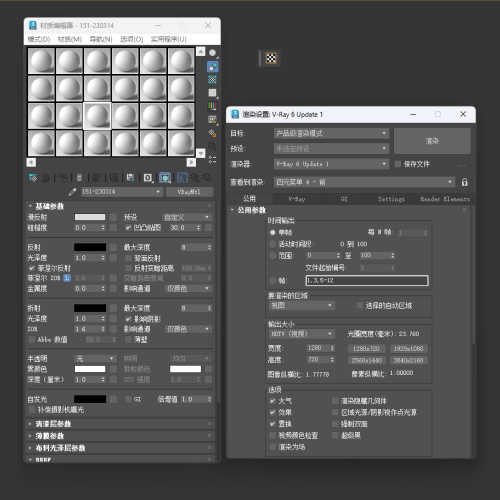Enable the 强制双面 checkbox
Viewport: 500px width, 500px height.
(x=335, y=424)
